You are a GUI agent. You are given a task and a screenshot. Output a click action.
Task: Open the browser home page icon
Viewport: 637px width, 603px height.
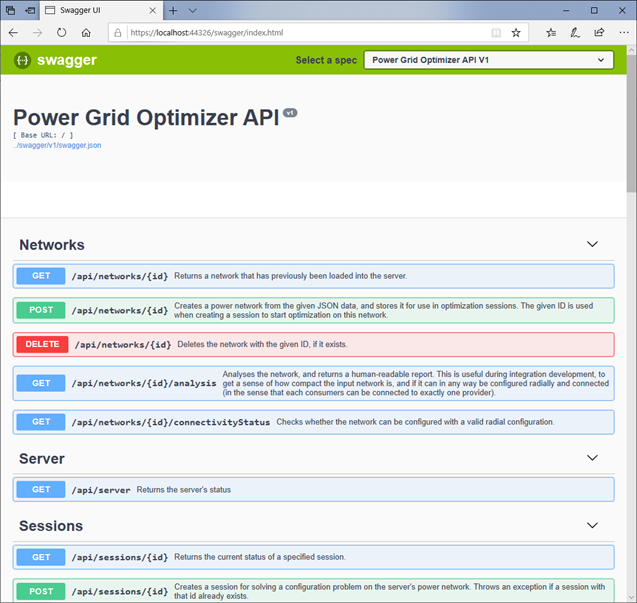point(86,33)
